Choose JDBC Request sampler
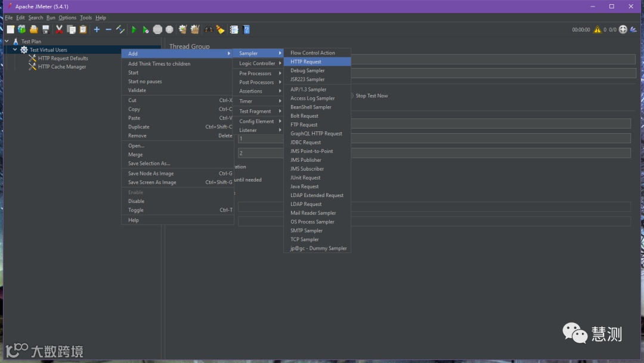Image resolution: width=644 pixels, height=363 pixels. pos(317,142)
